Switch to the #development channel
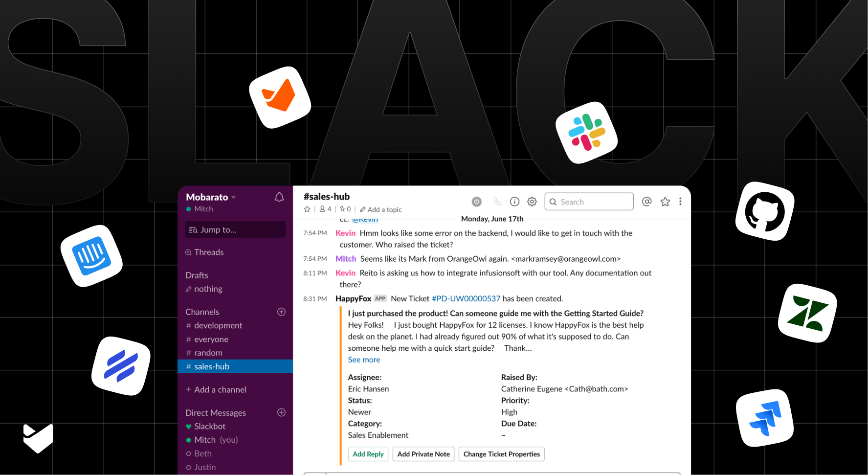The width and height of the screenshot is (868, 475). point(217,325)
